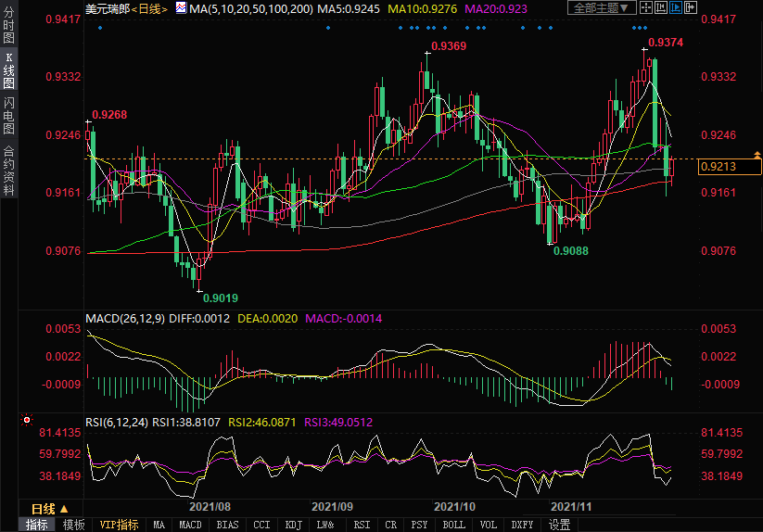Open the 全部主题 theme dropdown
The width and height of the screenshot is (763, 532).
tap(603, 7)
